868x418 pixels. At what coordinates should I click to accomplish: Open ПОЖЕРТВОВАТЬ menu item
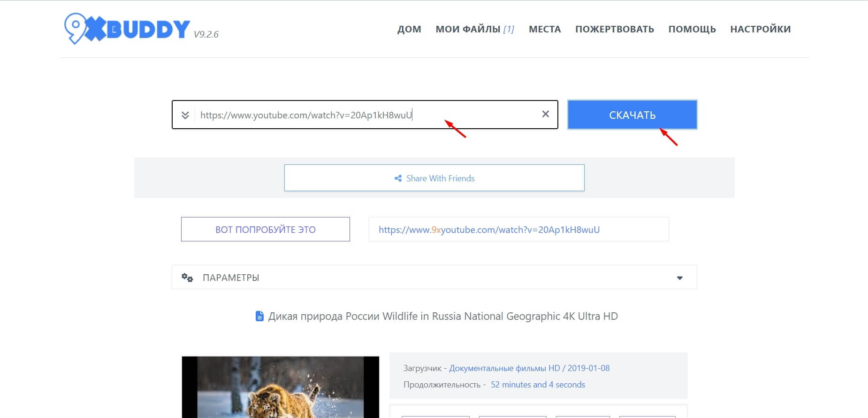point(615,29)
